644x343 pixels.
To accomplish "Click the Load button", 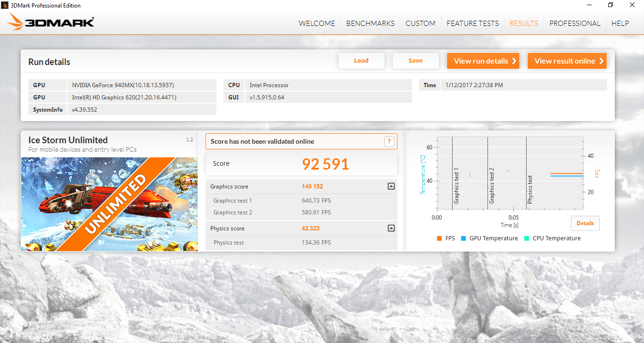I will click(x=362, y=61).
